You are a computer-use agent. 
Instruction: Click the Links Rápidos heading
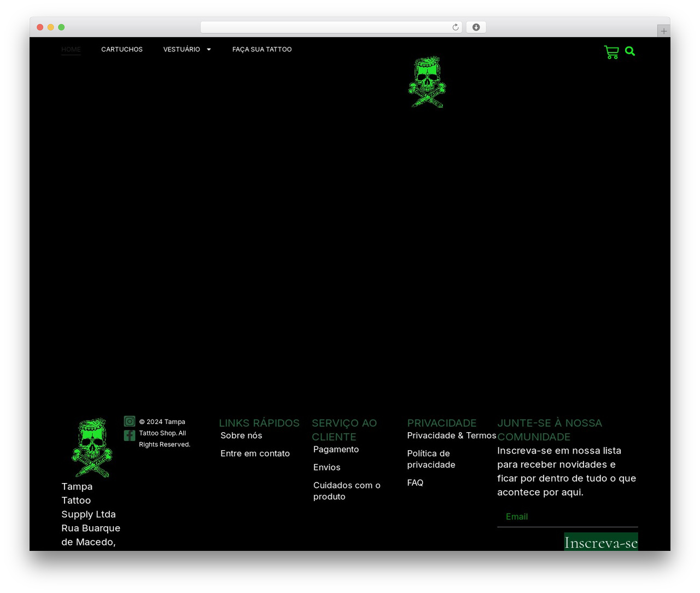click(x=259, y=423)
